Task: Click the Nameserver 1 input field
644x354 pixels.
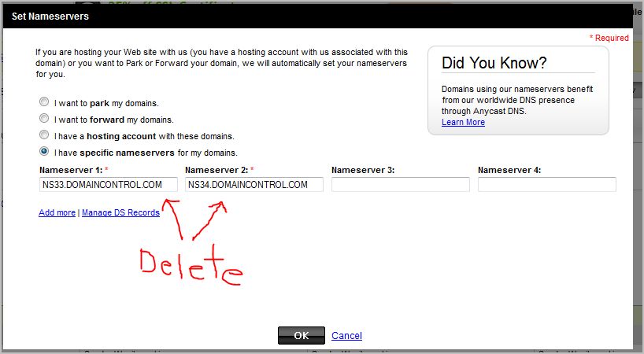Action: pos(108,185)
